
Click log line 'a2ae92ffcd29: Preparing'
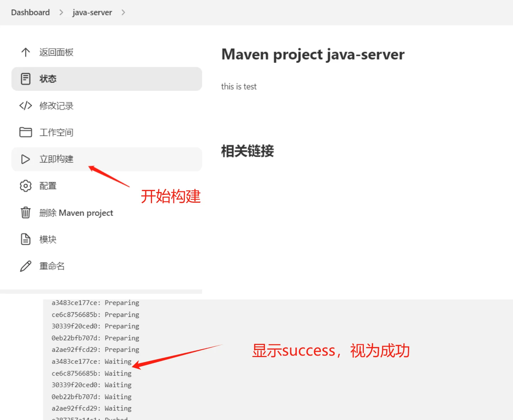point(95,350)
